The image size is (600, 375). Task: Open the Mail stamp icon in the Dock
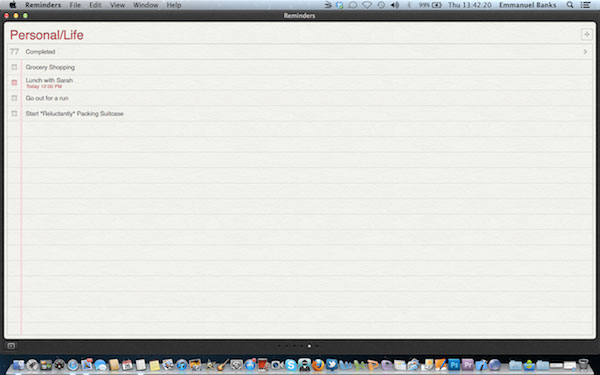tap(87, 364)
